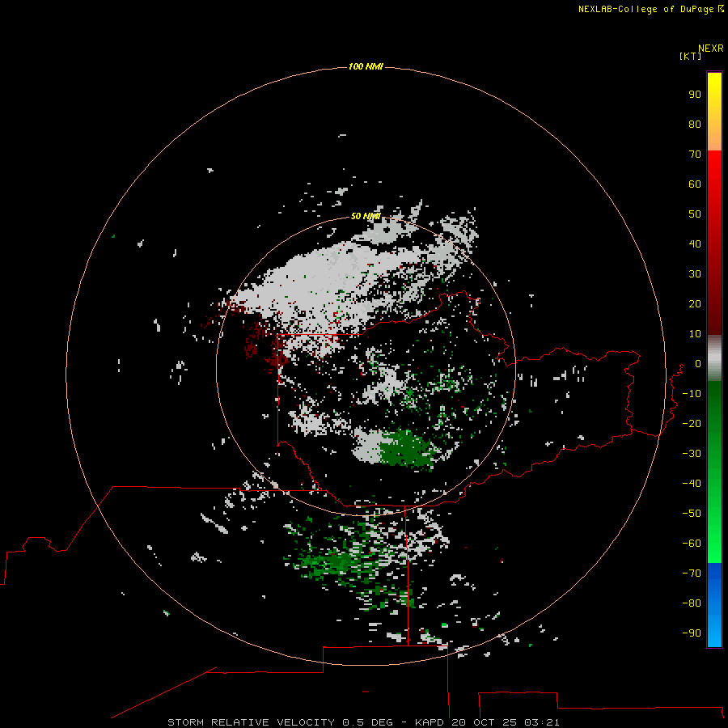Click the 0 value on velocity scale

tap(698, 363)
